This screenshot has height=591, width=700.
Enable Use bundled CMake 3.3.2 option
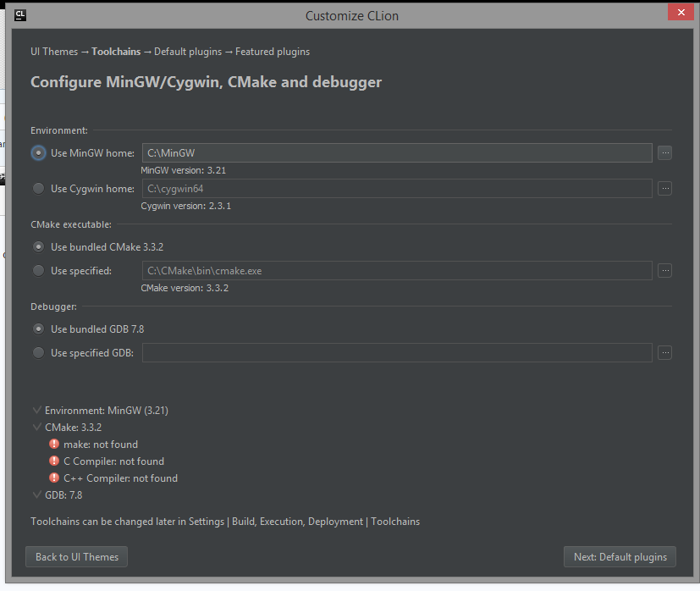coord(38,247)
